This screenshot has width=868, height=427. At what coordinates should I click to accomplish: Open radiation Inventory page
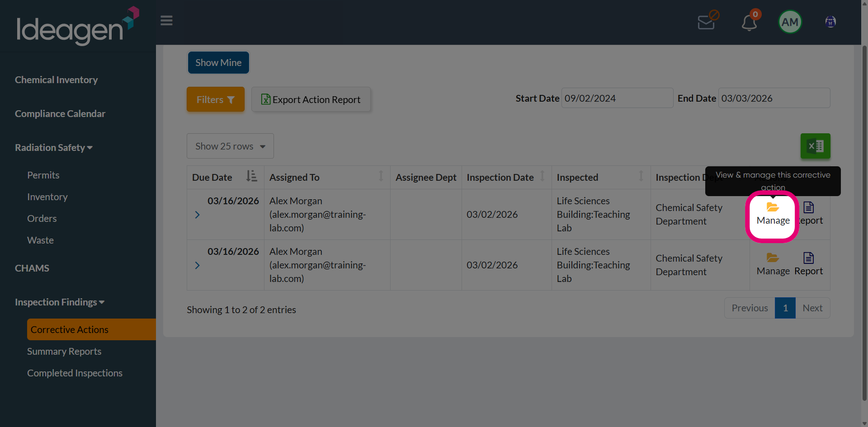tap(47, 197)
